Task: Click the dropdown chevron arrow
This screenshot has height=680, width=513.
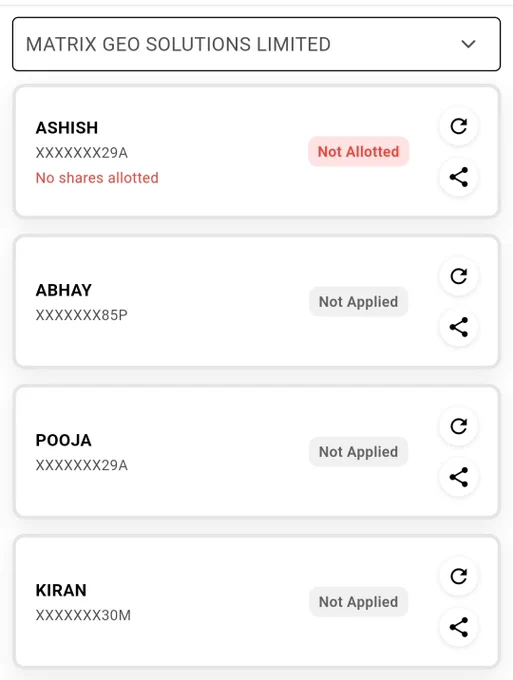Action: coord(468,44)
